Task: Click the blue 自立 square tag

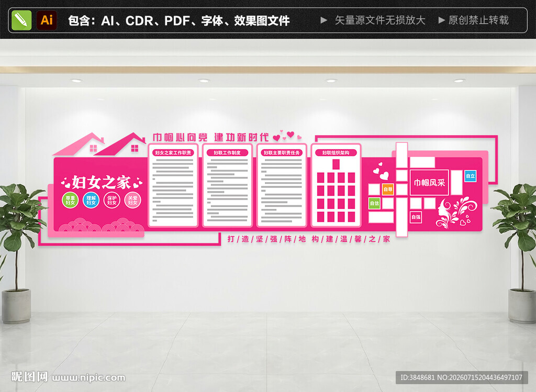Action: point(471,176)
